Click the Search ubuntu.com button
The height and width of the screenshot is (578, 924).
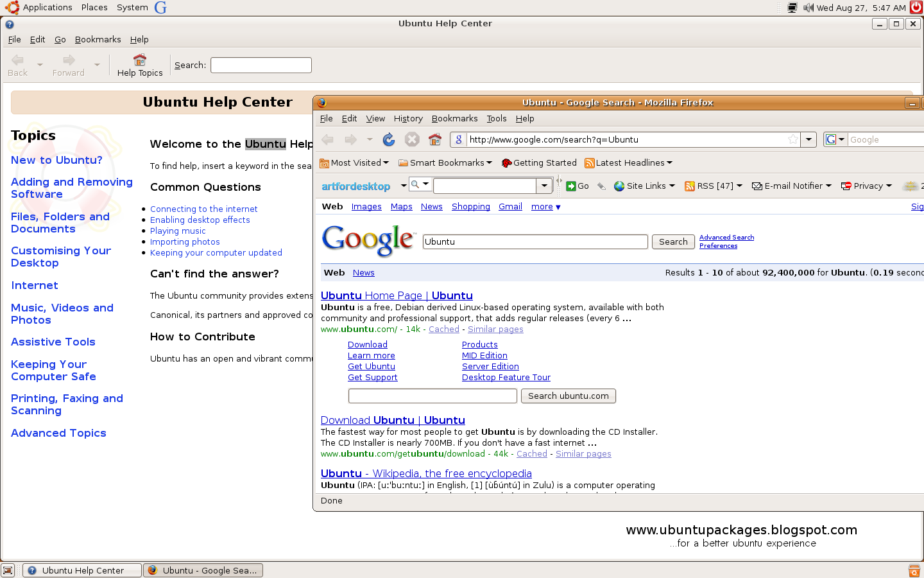pos(569,396)
